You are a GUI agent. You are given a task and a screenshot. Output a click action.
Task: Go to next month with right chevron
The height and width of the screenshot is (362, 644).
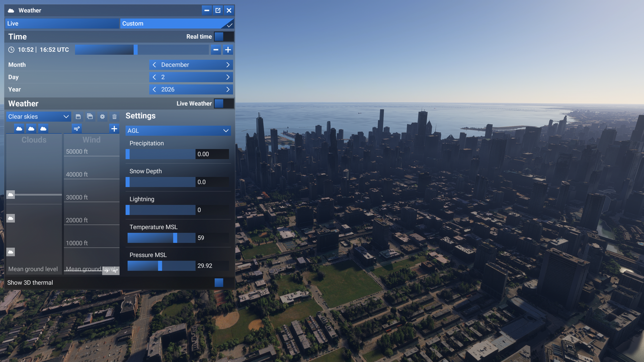(x=228, y=65)
